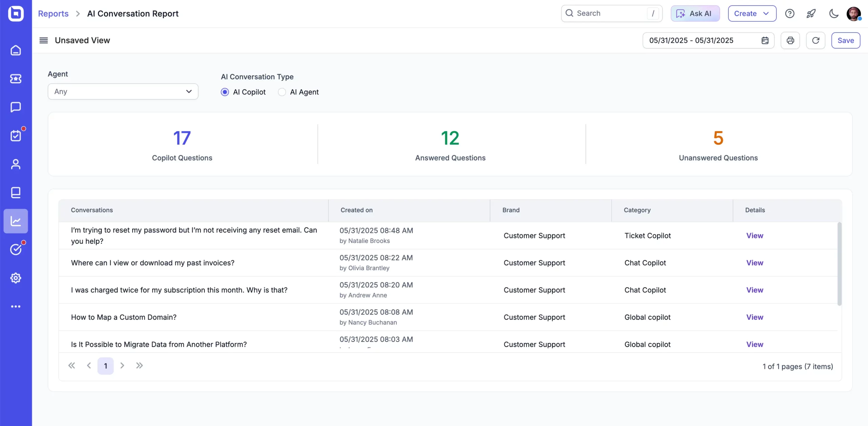Print the report with the printer icon
The image size is (868, 426).
790,40
